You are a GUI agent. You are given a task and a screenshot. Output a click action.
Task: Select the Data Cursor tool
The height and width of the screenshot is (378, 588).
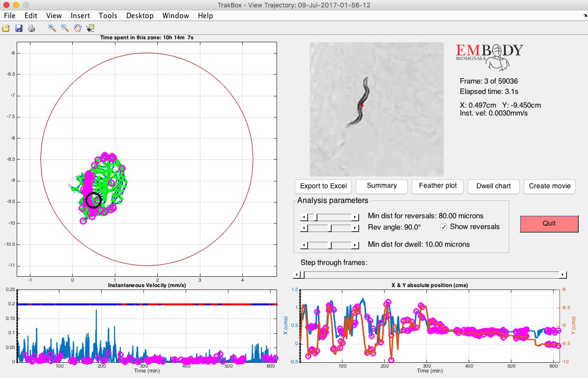pyautogui.click(x=90, y=28)
